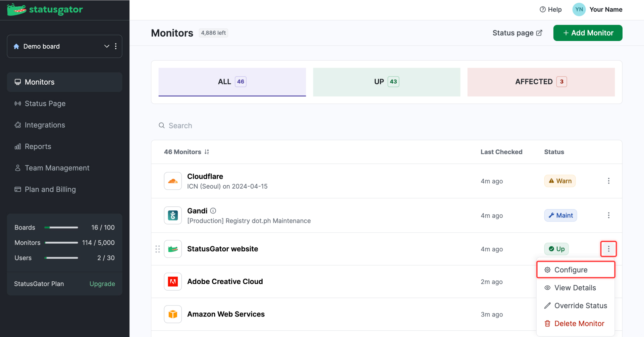Open Monitors in the sidebar

coord(64,82)
